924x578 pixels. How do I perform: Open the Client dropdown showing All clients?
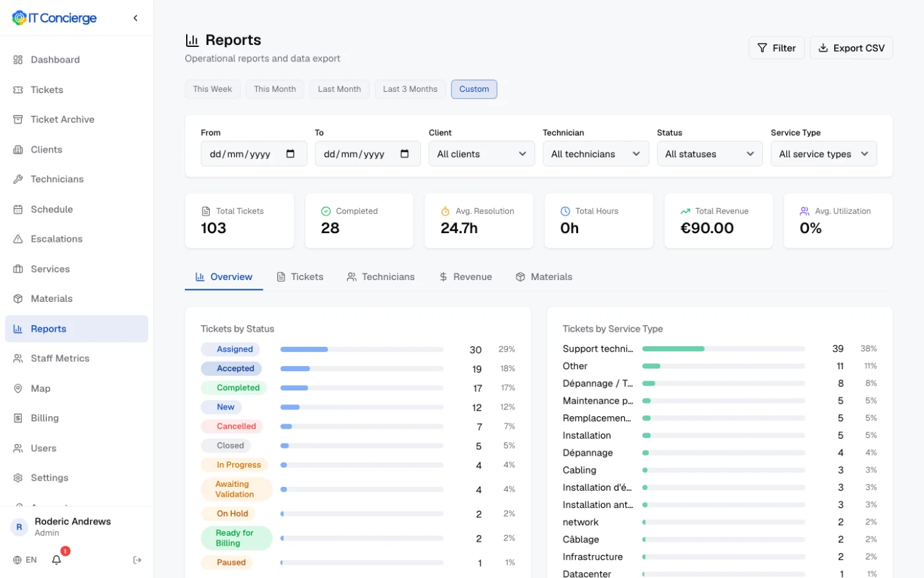pyautogui.click(x=482, y=154)
